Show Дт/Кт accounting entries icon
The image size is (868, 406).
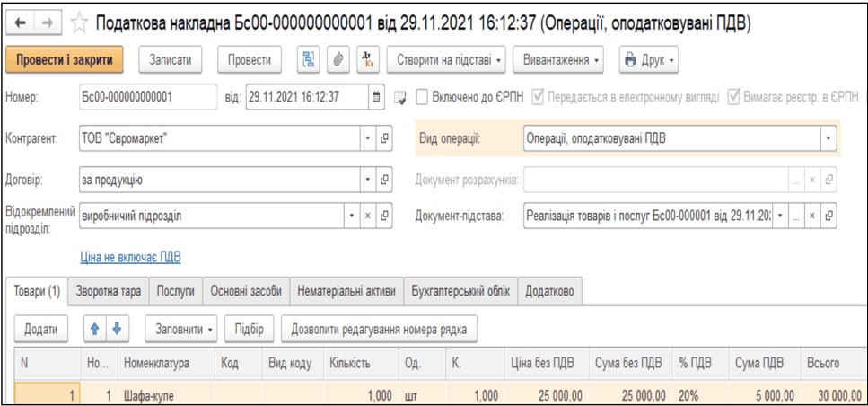click(x=367, y=60)
